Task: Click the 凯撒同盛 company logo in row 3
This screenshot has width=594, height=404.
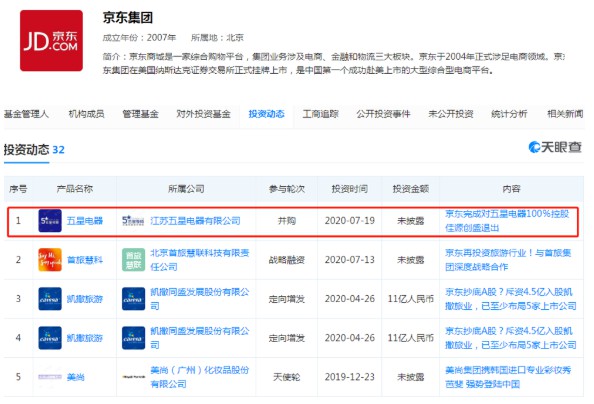Action: pyautogui.click(x=133, y=299)
